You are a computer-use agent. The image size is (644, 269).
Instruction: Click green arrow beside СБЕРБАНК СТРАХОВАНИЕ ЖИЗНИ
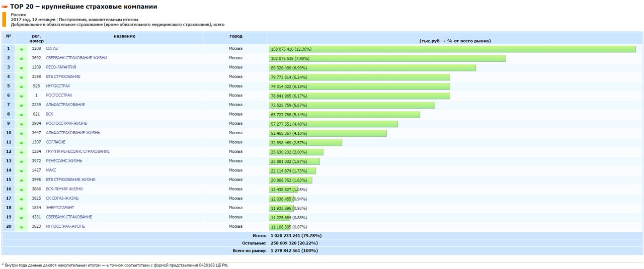[x=22, y=59]
